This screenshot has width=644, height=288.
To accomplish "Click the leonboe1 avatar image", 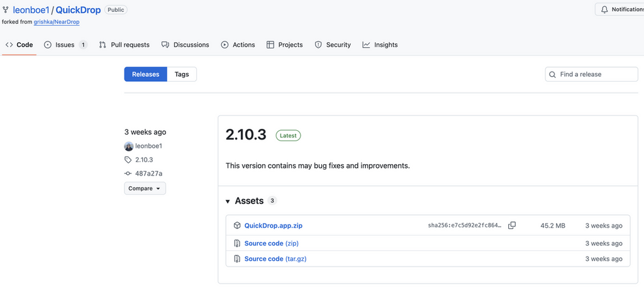I will coord(129,146).
